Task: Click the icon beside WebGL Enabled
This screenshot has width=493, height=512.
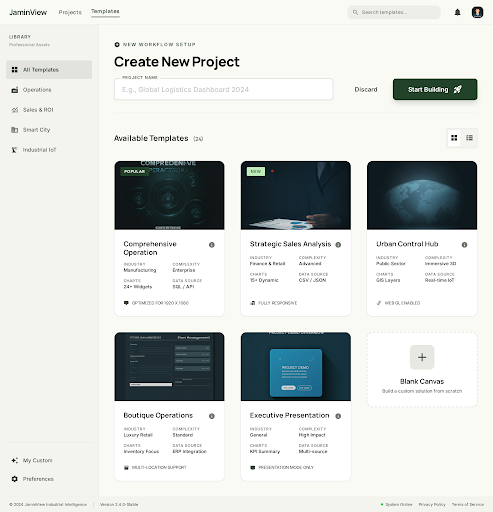Action: [x=379, y=303]
